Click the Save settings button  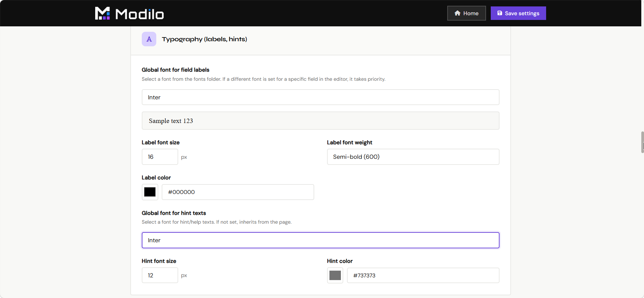click(518, 13)
